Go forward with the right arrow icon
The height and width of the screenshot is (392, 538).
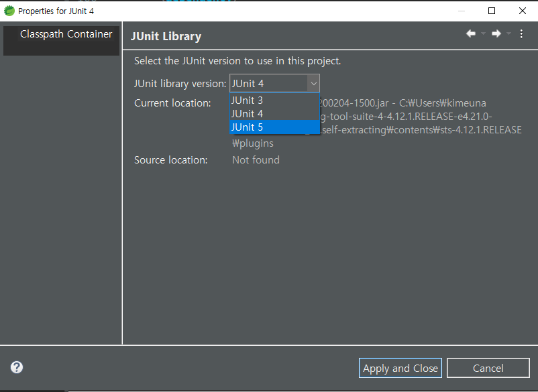(496, 34)
